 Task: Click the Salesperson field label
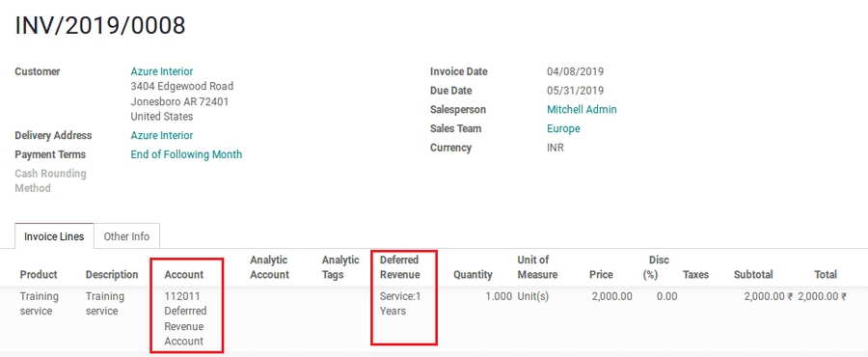[458, 110]
